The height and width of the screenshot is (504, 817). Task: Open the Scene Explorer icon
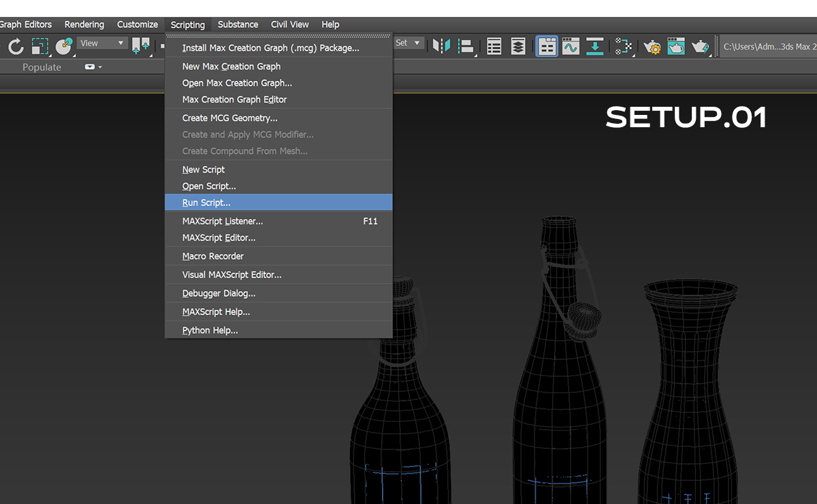494,46
